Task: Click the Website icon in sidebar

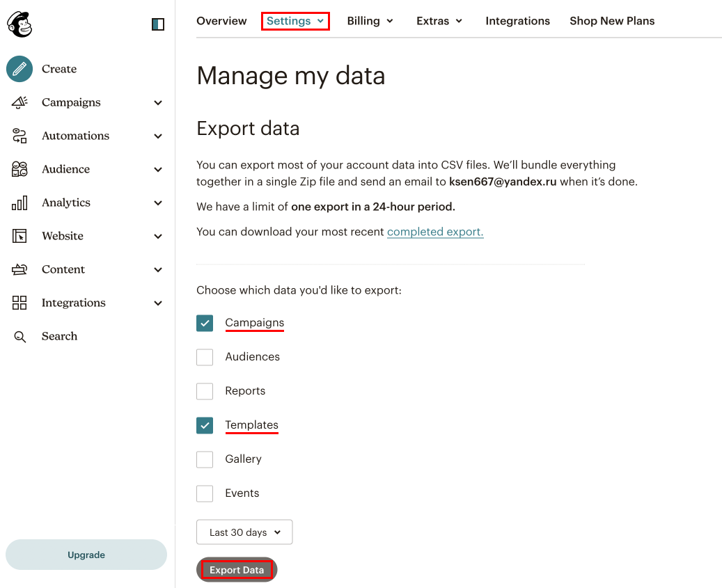Action: tap(19, 236)
